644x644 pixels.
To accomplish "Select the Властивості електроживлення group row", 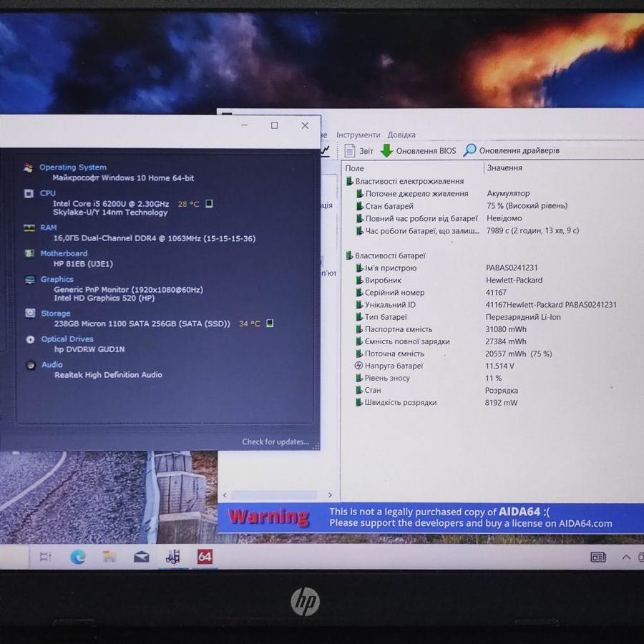I will [x=404, y=181].
